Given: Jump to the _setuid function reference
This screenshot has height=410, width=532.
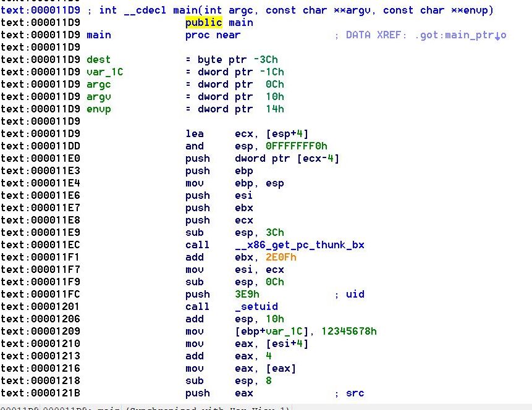Looking at the screenshot, I should tap(256, 306).
